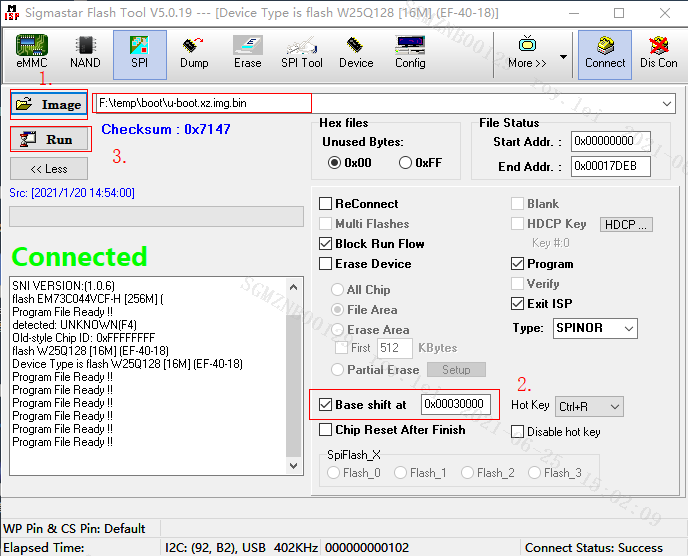The image size is (688, 556).
Task: Uncheck the Program checkbox
Action: (x=517, y=264)
